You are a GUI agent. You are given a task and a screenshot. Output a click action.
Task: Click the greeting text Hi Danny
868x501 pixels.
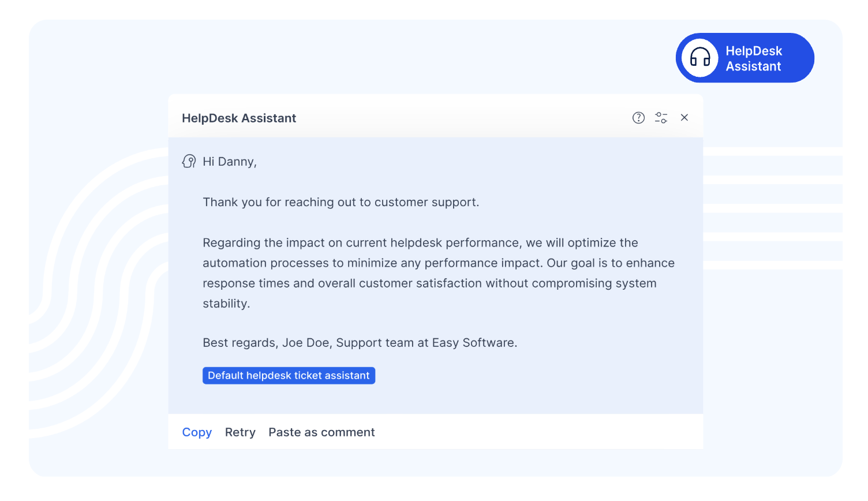click(x=230, y=162)
